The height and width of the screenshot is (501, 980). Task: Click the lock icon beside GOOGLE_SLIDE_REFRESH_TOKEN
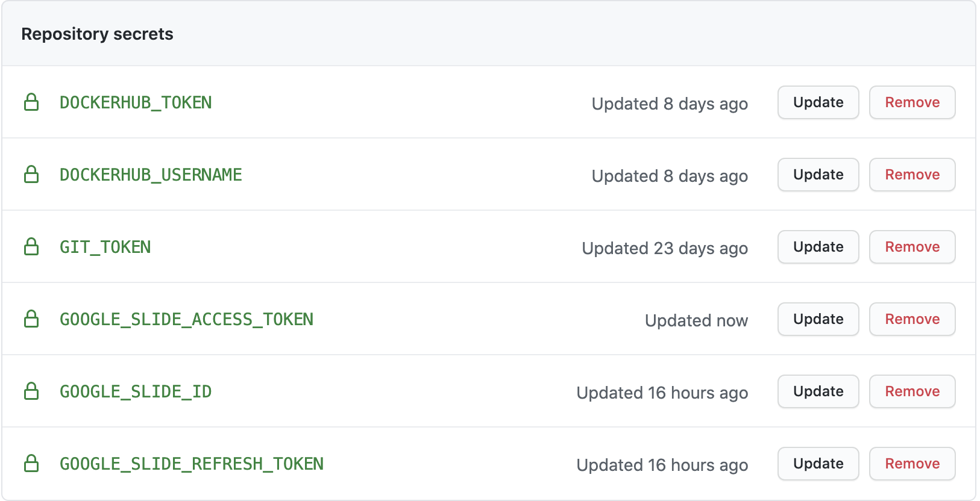point(31,464)
